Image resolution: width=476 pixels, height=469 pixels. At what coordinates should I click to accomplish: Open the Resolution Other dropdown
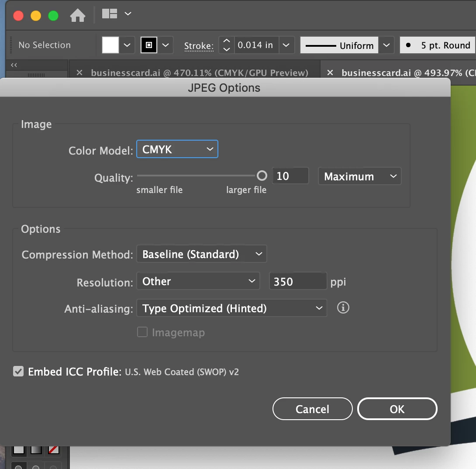coord(198,281)
